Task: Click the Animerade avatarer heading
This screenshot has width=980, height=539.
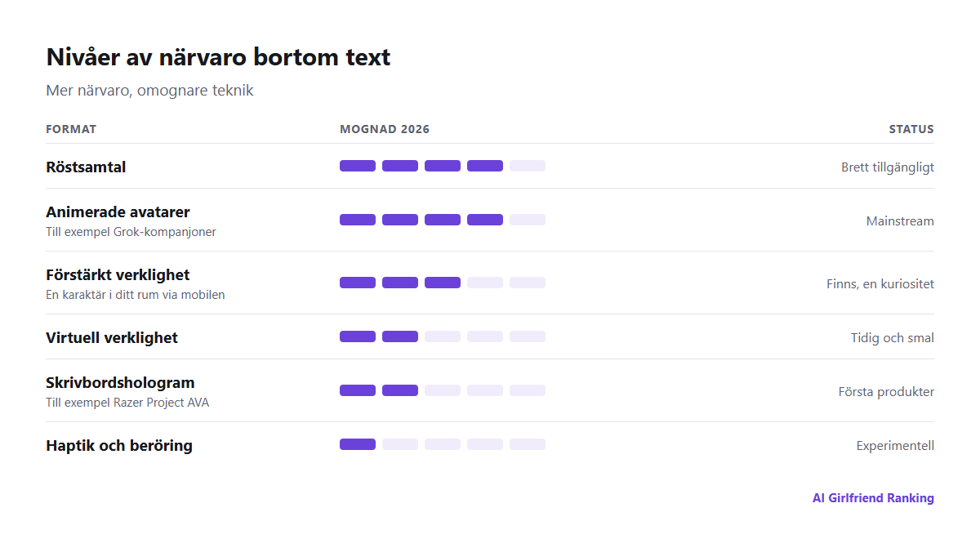Action: point(118,212)
